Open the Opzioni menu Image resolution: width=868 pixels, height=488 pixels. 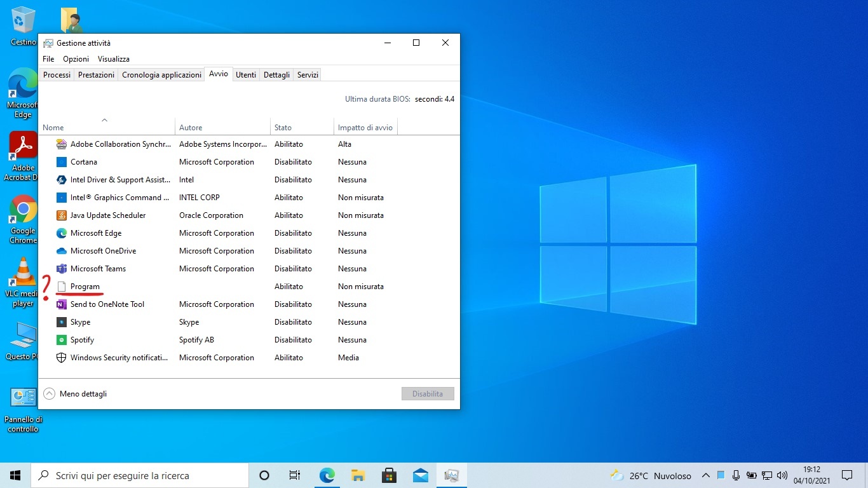pos(76,59)
